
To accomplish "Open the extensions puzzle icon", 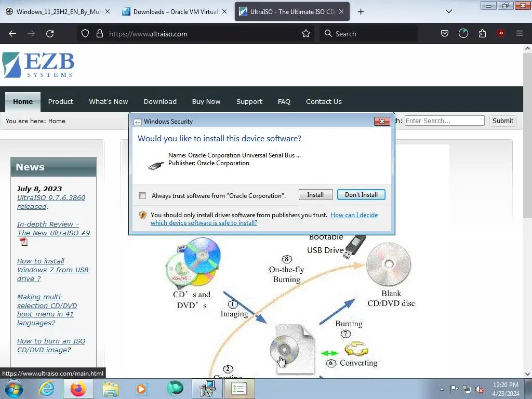I will [482, 33].
